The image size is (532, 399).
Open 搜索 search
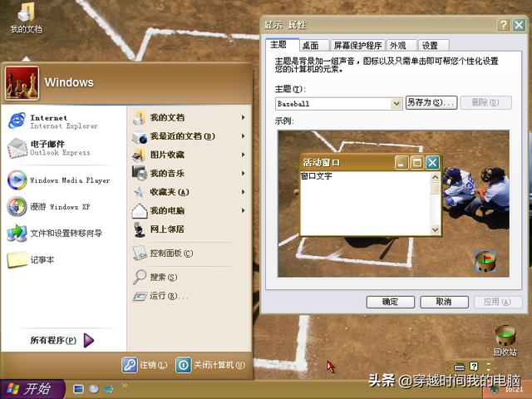(155, 277)
